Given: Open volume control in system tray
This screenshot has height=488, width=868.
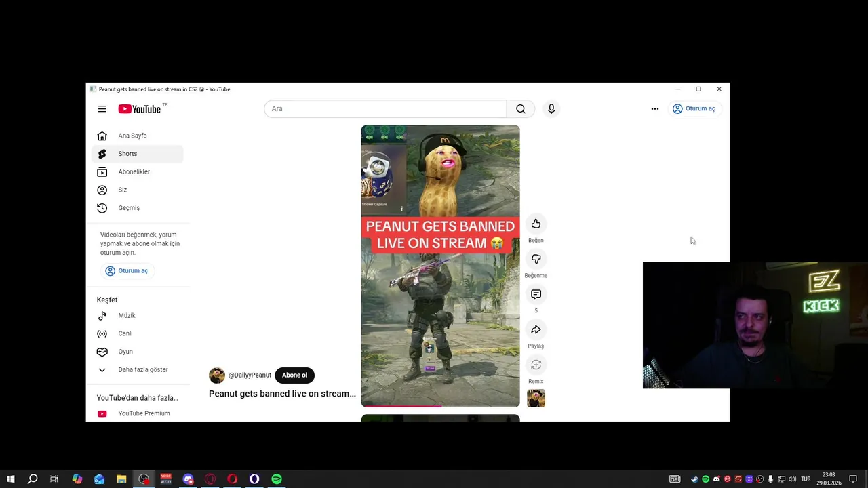Looking at the screenshot, I should (792, 479).
